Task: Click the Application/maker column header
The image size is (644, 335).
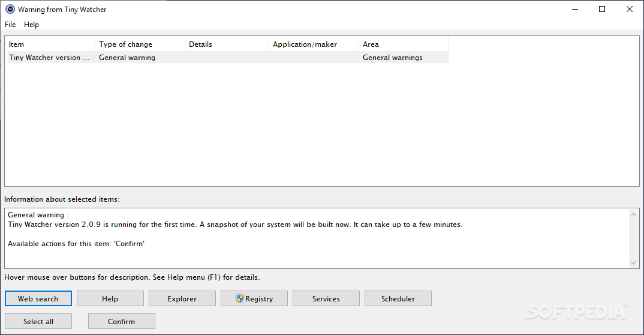Action: pyautogui.click(x=314, y=44)
